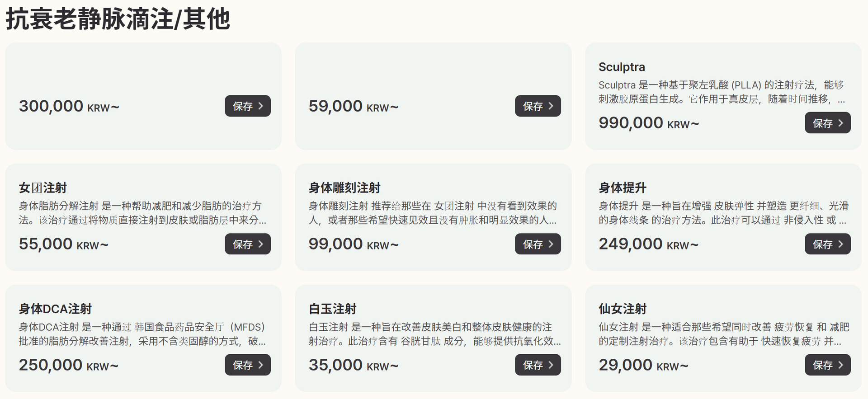Image resolution: width=868 pixels, height=399 pixels.
Task: Open the 女团注射 title link
Action: [42, 188]
